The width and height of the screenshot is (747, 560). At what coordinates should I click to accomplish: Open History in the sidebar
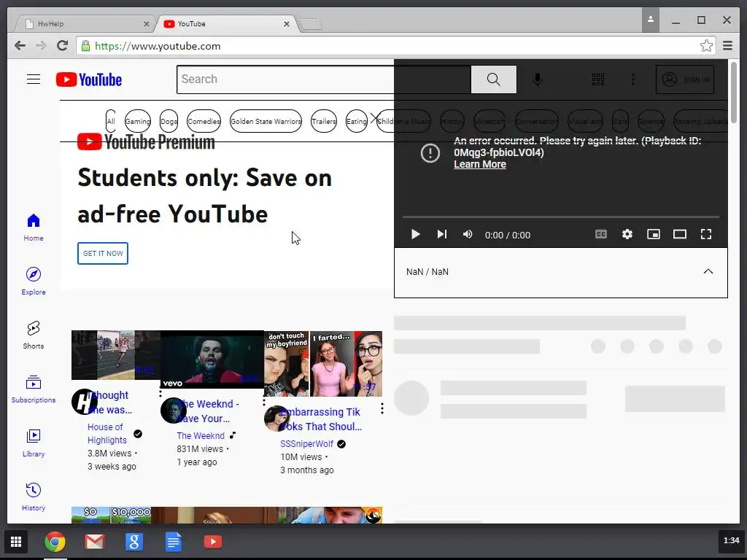(34, 497)
